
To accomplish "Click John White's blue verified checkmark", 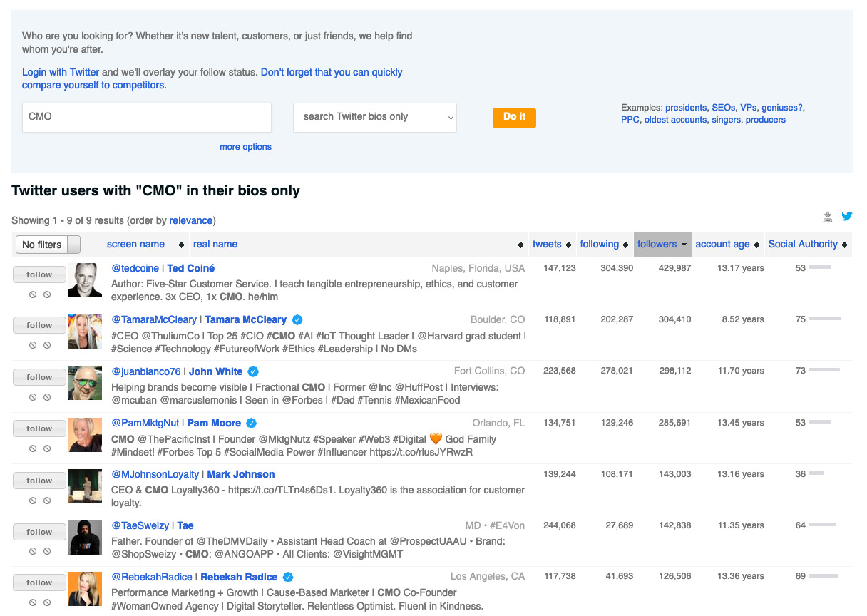I will (x=253, y=371).
